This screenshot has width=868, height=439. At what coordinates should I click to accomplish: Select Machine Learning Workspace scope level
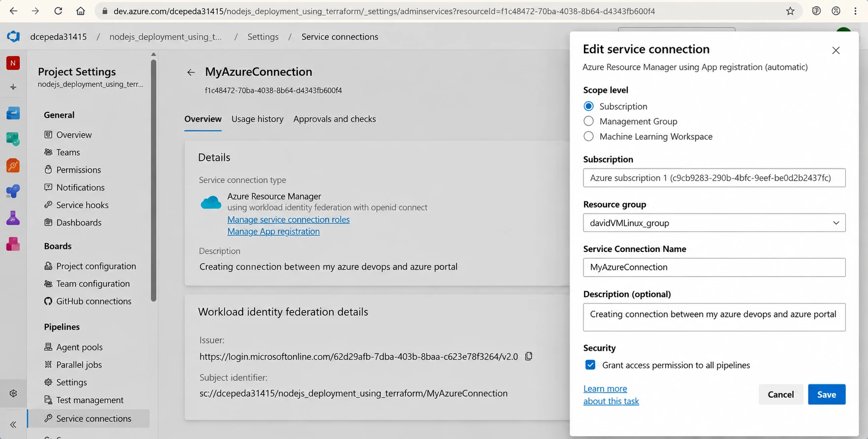[588, 136]
